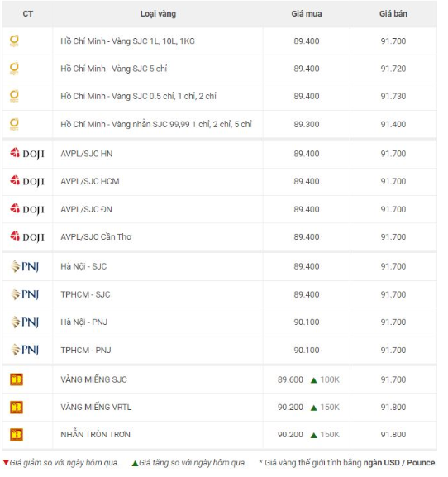Click the Bảo Tín logo beside NHẪN TRÒN TRƠN
Image resolution: width=448 pixels, height=477 pixels.
point(17,435)
